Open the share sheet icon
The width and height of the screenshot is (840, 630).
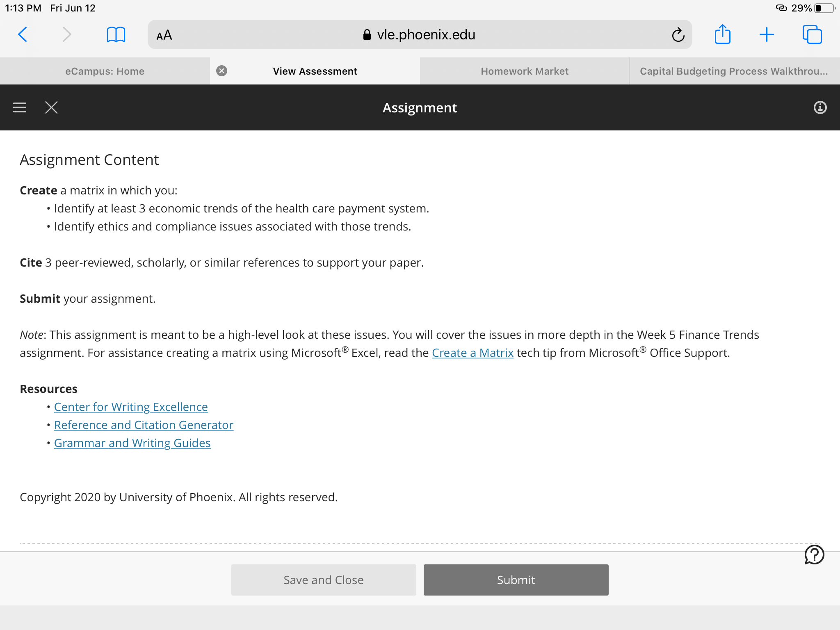[722, 34]
